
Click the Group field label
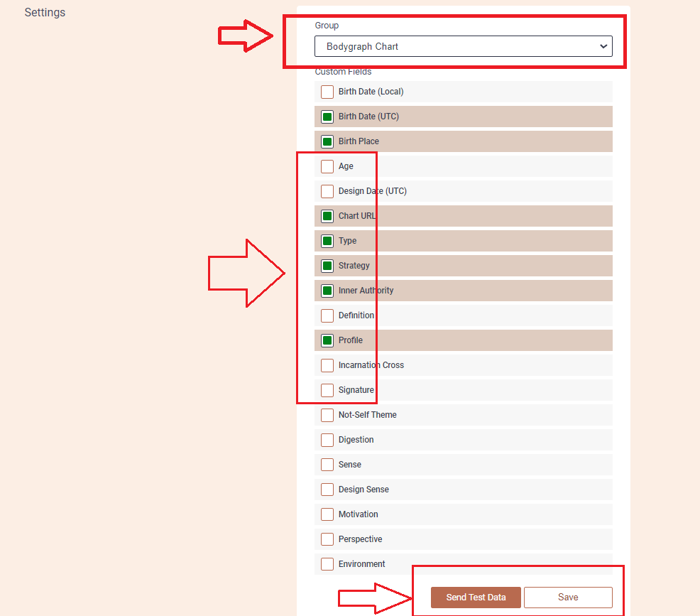[327, 26]
